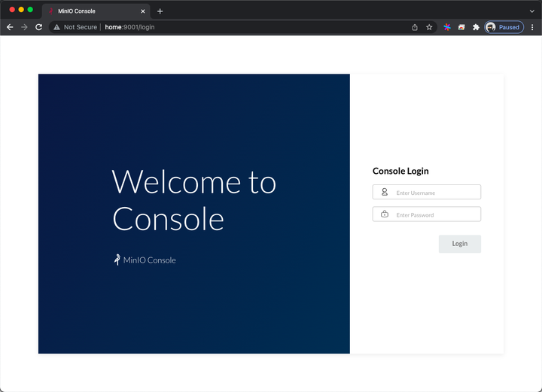Close the MinIO Console tab
This screenshot has width=542, height=392.
(x=143, y=11)
